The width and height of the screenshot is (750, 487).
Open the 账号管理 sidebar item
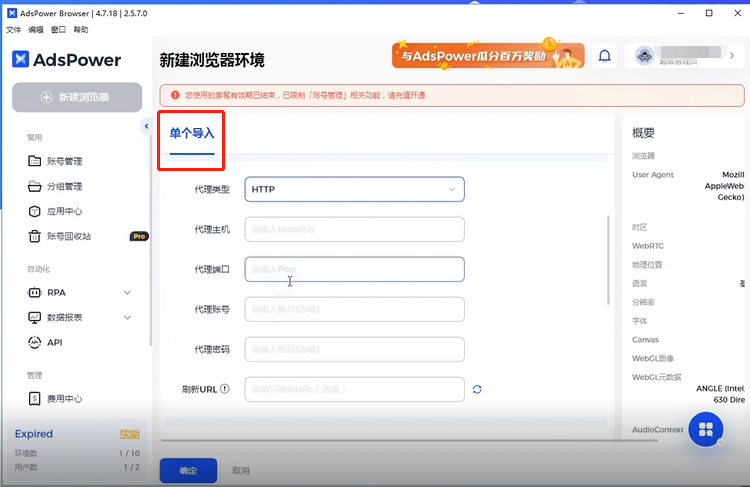[65, 161]
